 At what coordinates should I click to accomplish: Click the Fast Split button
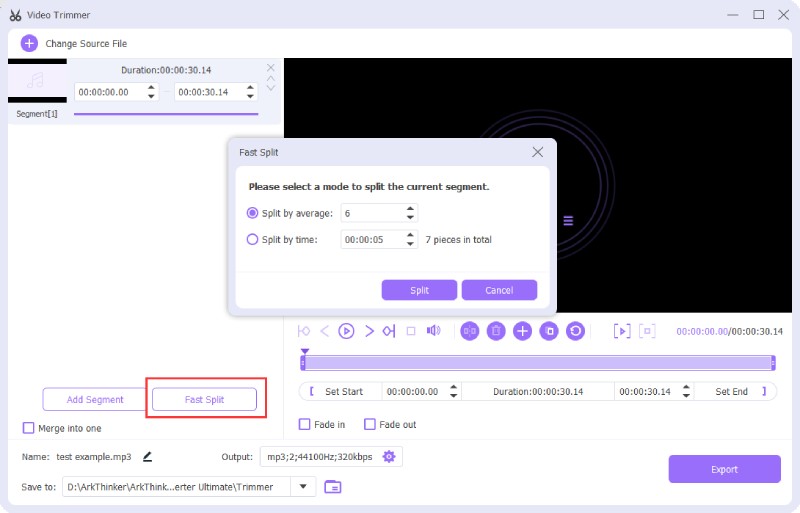(x=204, y=399)
